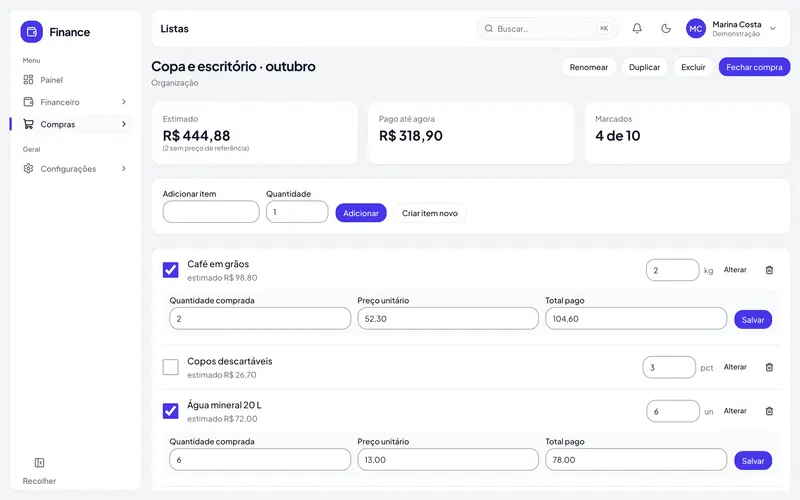Click the Café em grãos kg quantity field

click(672, 270)
